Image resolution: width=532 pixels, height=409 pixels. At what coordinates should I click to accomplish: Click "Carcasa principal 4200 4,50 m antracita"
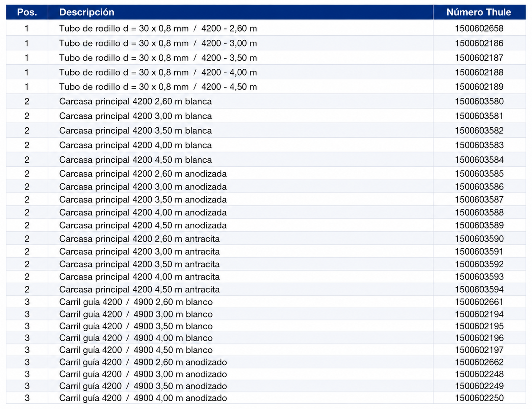pyautogui.click(x=139, y=290)
